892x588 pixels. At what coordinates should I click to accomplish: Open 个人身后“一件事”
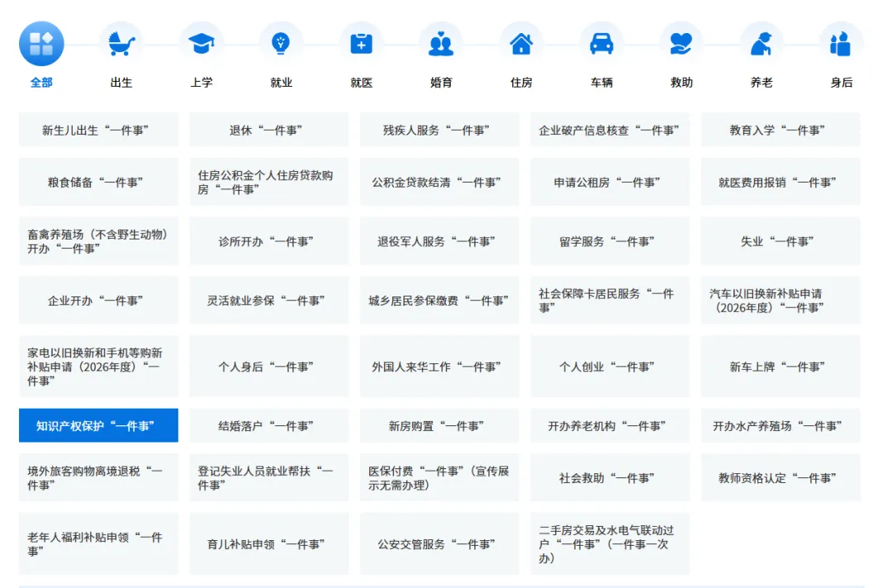[269, 366]
